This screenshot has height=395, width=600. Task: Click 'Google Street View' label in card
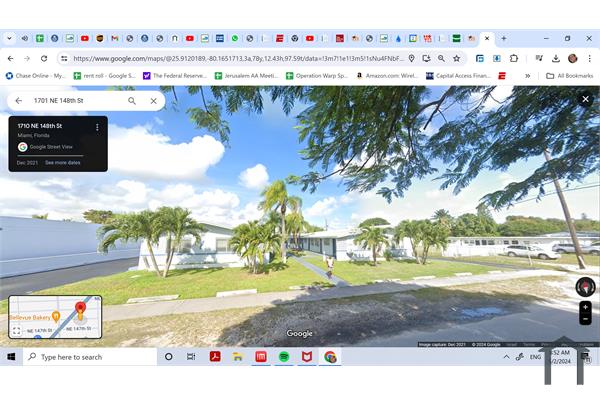pos(51,147)
